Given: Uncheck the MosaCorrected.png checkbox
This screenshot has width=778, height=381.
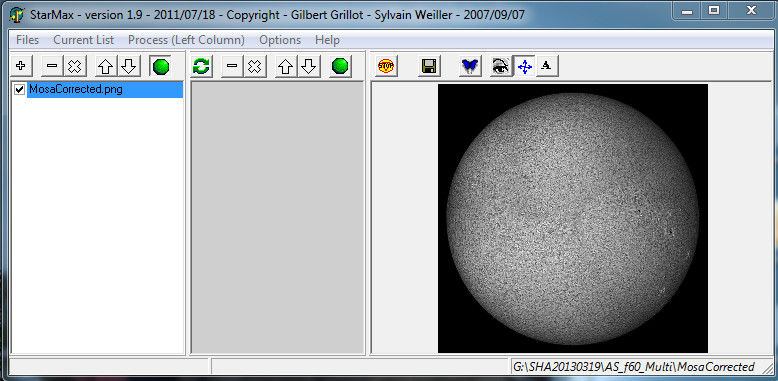Looking at the screenshot, I should click(x=20, y=90).
